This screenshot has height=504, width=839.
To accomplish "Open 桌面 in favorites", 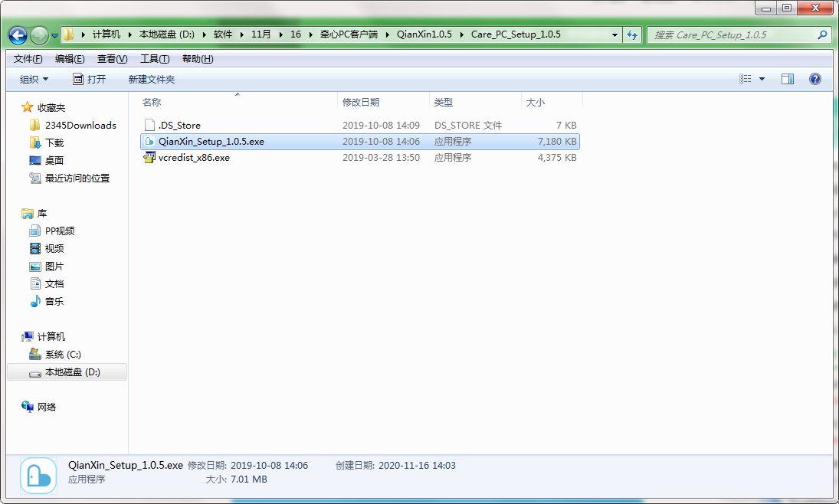I will point(54,160).
